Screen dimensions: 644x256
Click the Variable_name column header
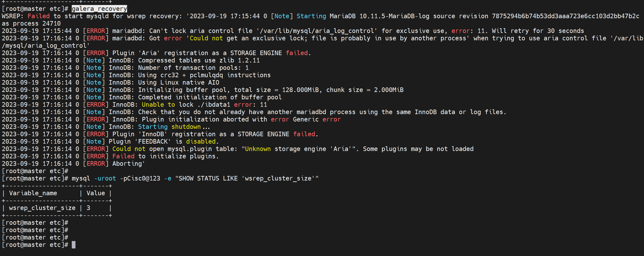click(33, 193)
